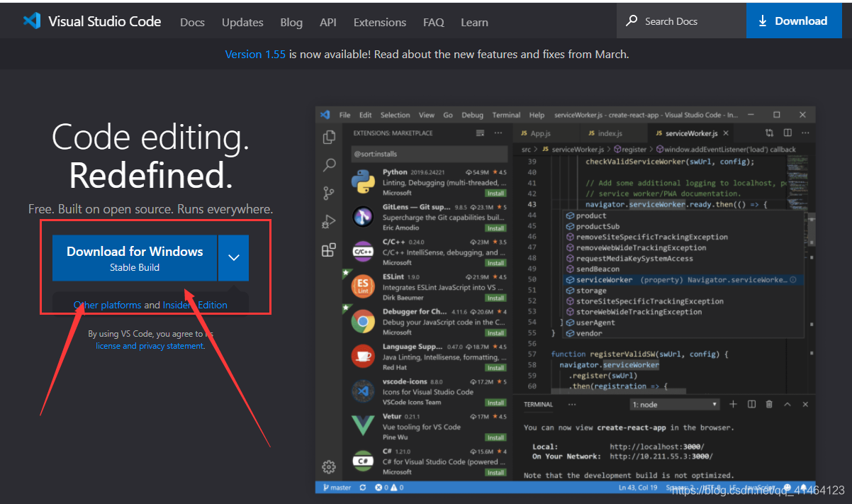Click the Debugger for Chrome icon
Image resolution: width=852 pixels, height=504 pixels.
[x=362, y=321]
